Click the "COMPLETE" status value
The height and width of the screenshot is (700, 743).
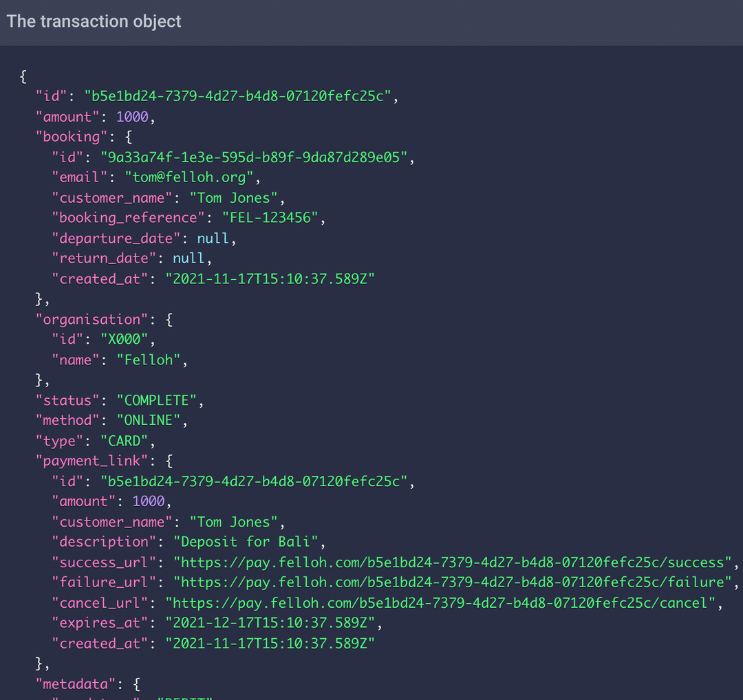(x=159, y=400)
